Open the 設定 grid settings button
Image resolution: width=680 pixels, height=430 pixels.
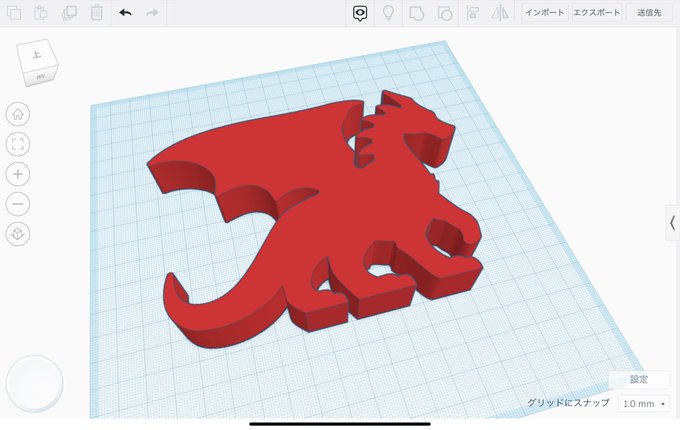[639, 379]
